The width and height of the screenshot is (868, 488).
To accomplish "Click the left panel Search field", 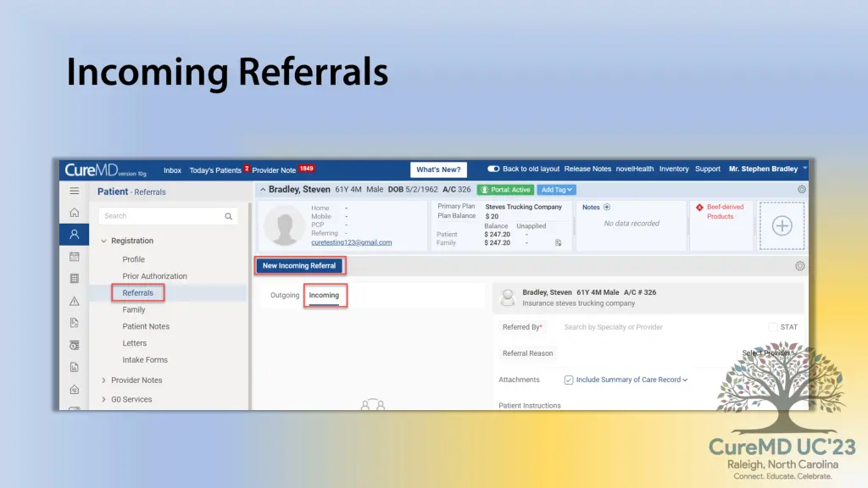I will [x=168, y=216].
